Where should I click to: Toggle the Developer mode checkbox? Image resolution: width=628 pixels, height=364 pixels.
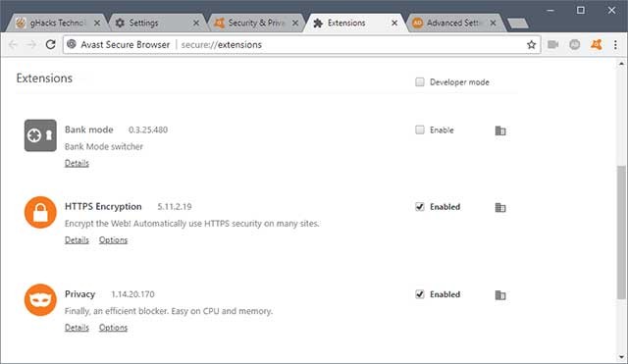coord(420,82)
